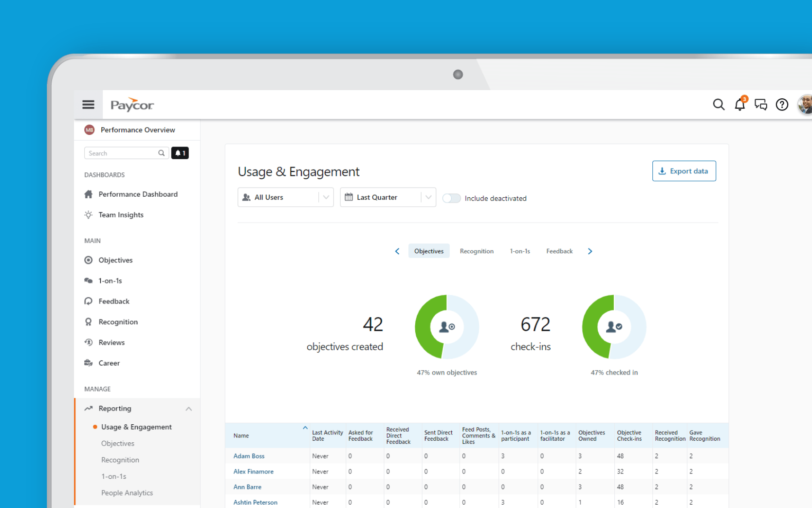812x508 pixels.
Task: Open the help question mark icon
Action: [782, 104]
